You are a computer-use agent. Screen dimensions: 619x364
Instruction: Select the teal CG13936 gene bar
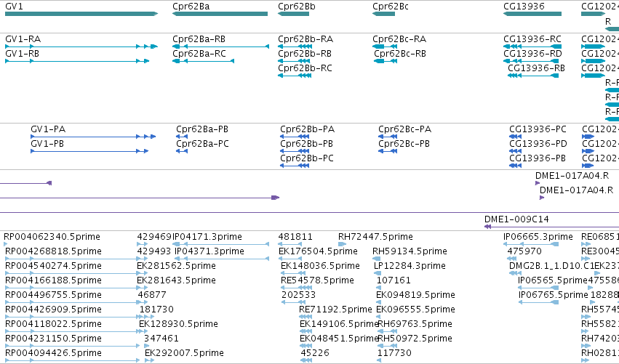532,14
